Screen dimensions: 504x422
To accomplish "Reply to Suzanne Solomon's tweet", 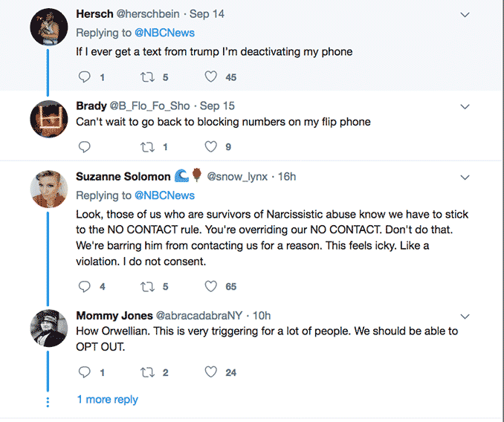I will (x=84, y=286).
